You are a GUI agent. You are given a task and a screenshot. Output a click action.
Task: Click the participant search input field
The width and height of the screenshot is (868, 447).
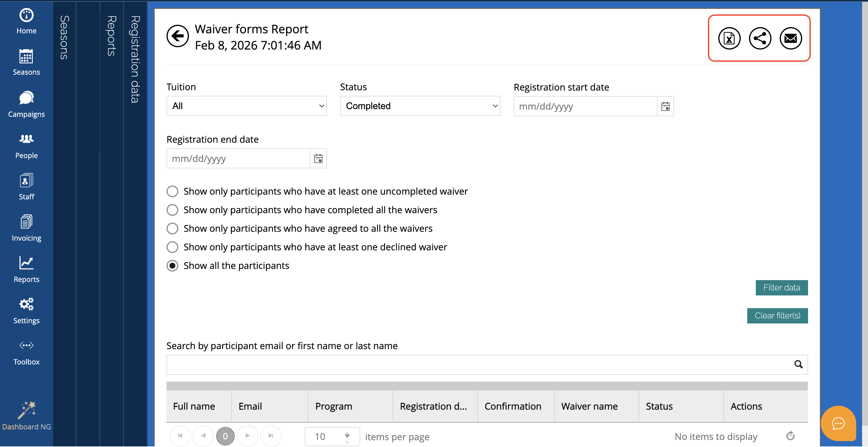point(479,364)
